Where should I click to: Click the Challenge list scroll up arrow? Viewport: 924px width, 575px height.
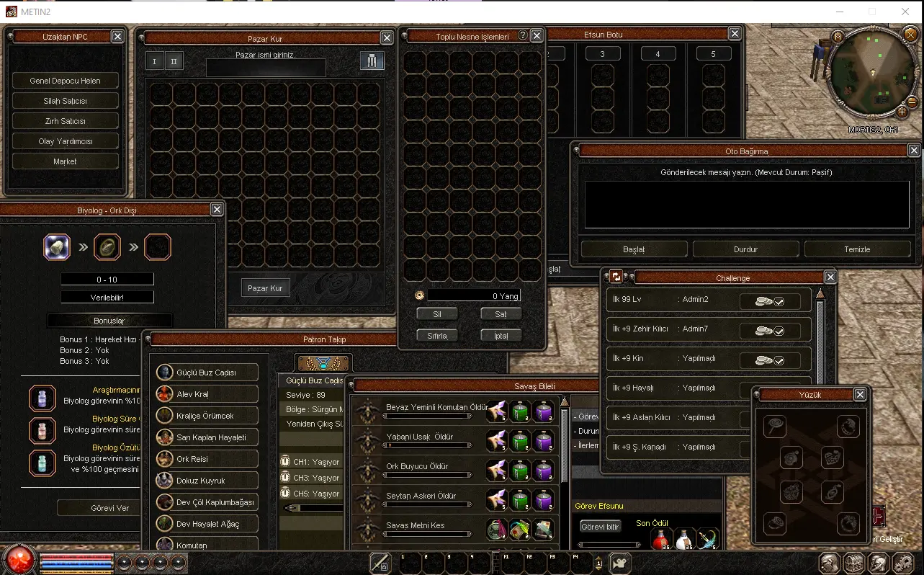click(x=820, y=294)
